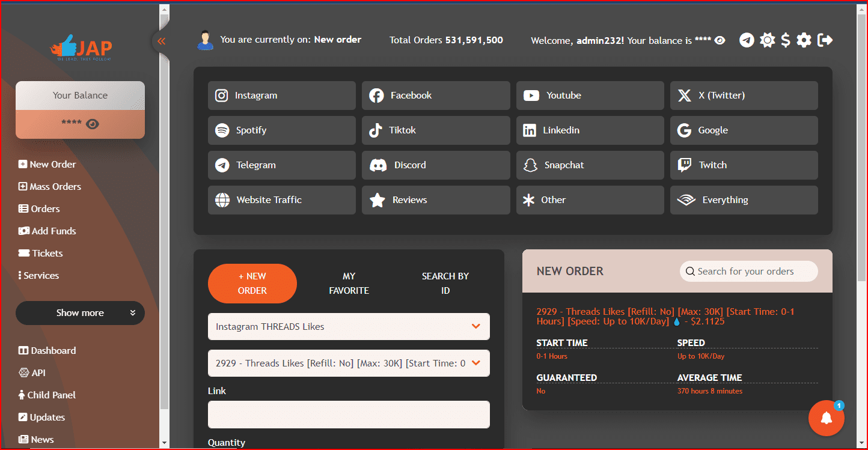Click the NEW ORDER button
868x450 pixels.
tap(252, 283)
